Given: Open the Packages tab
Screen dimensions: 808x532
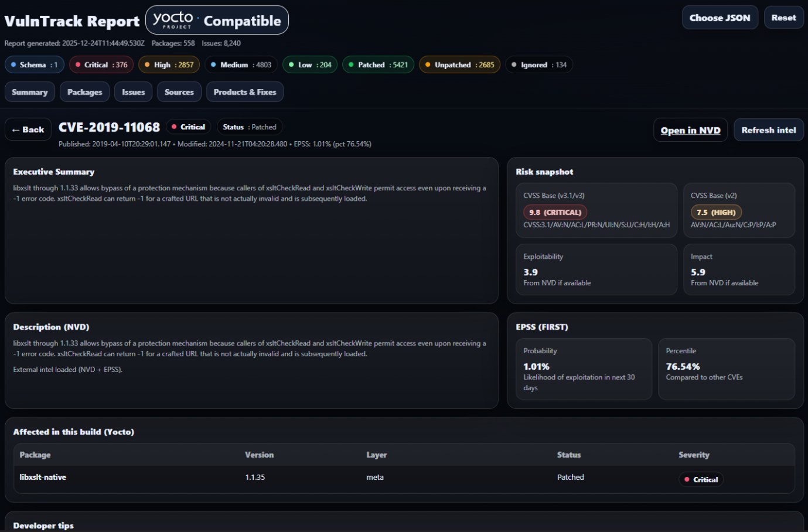Looking at the screenshot, I should click(x=85, y=92).
